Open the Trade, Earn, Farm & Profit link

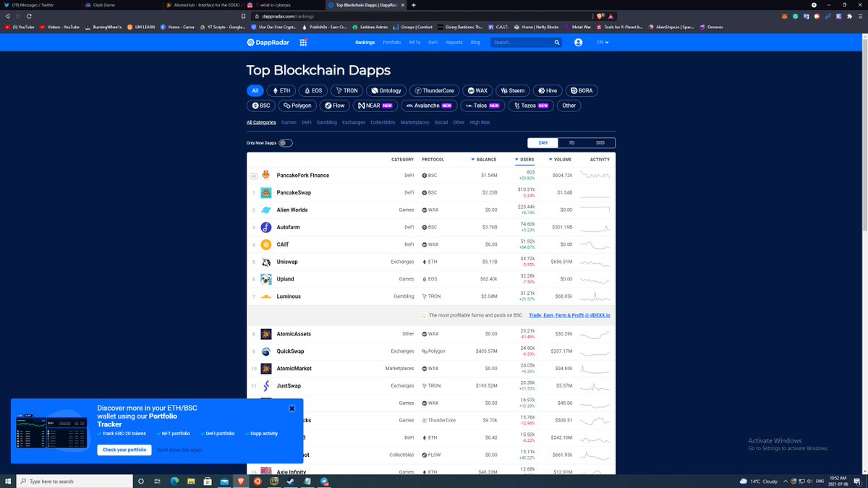pos(570,315)
